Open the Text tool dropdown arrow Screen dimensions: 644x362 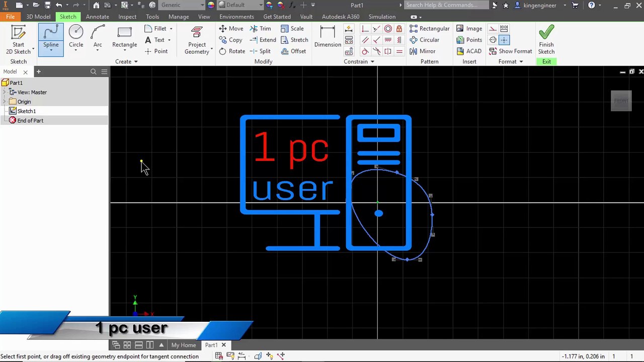click(x=169, y=40)
